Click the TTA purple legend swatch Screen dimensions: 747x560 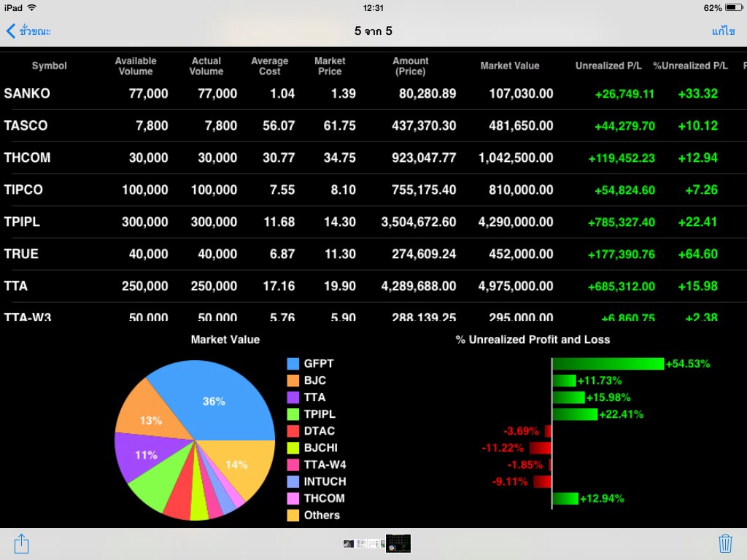(293, 397)
